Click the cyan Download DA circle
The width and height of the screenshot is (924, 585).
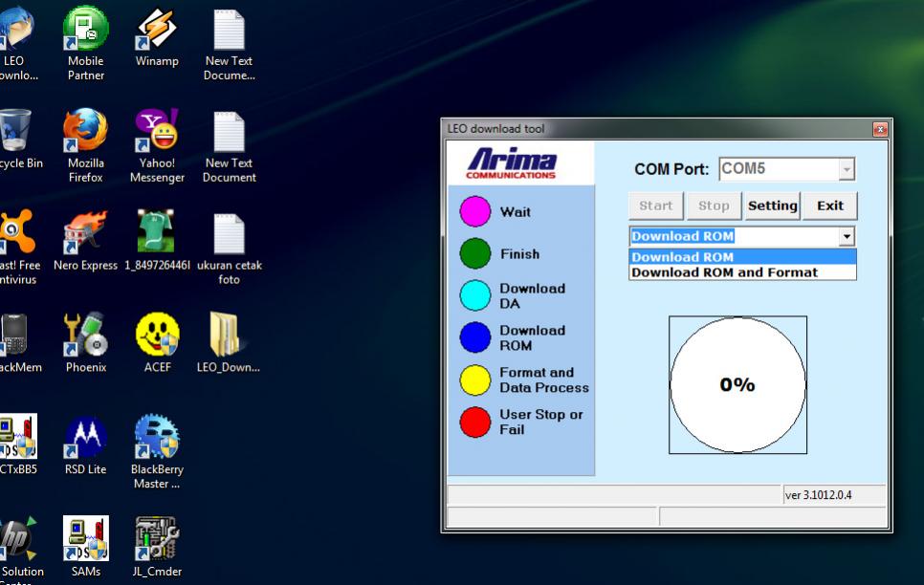coord(475,295)
